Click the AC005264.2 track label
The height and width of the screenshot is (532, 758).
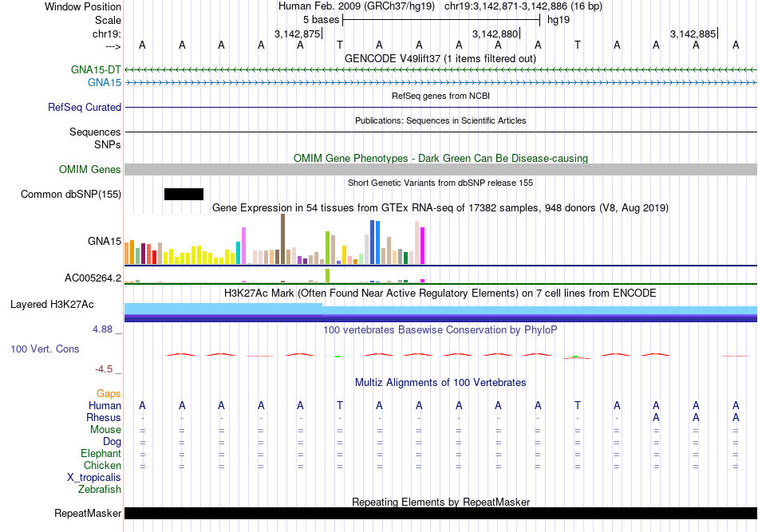(x=93, y=278)
